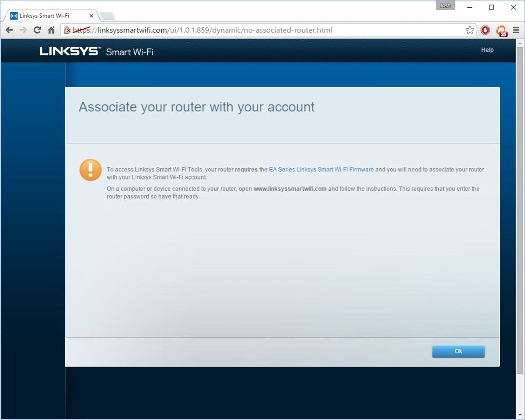
Task: Bookmark this page with the star icon
Action: 470,30
